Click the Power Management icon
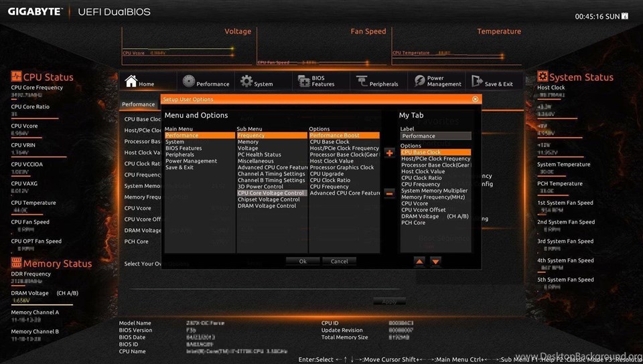The height and width of the screenshot is (364, 643). 419,81
